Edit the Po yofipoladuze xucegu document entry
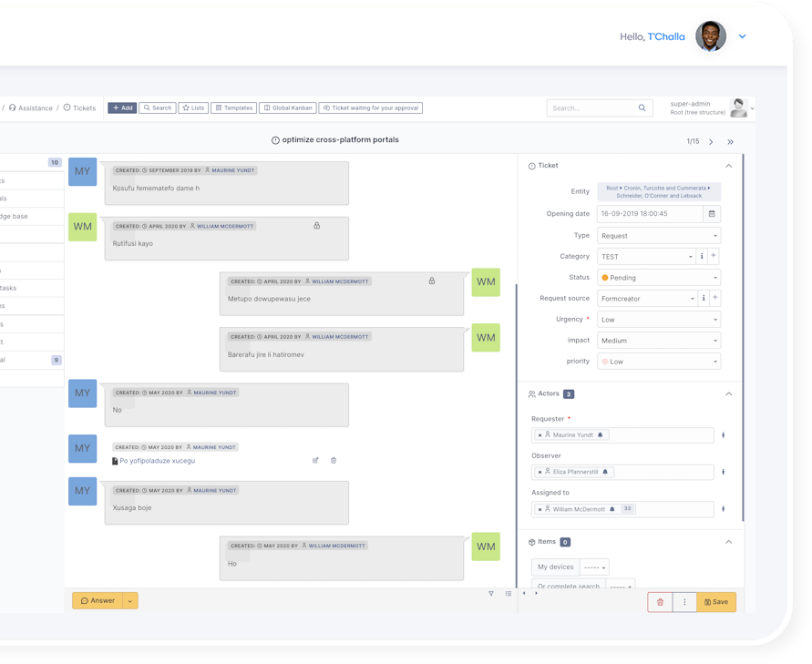 coord(315,460)
